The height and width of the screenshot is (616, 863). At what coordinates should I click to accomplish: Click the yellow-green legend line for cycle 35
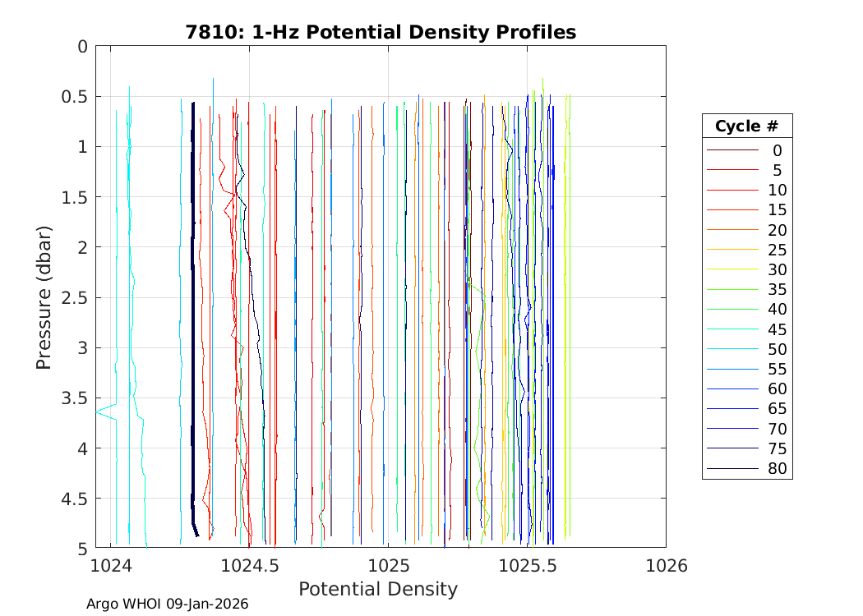click(x=732, y=289)
